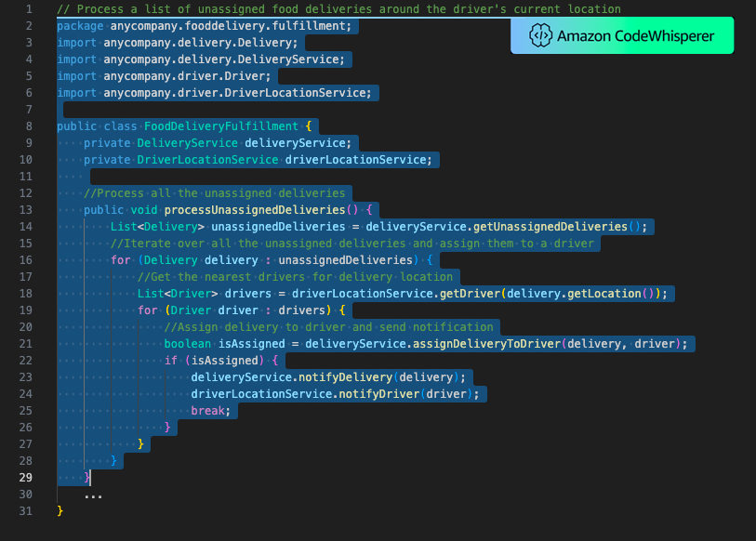Click driverLocationService.notifyDriver call
This screenshot has width=756, height=541.
click(335, 394)
